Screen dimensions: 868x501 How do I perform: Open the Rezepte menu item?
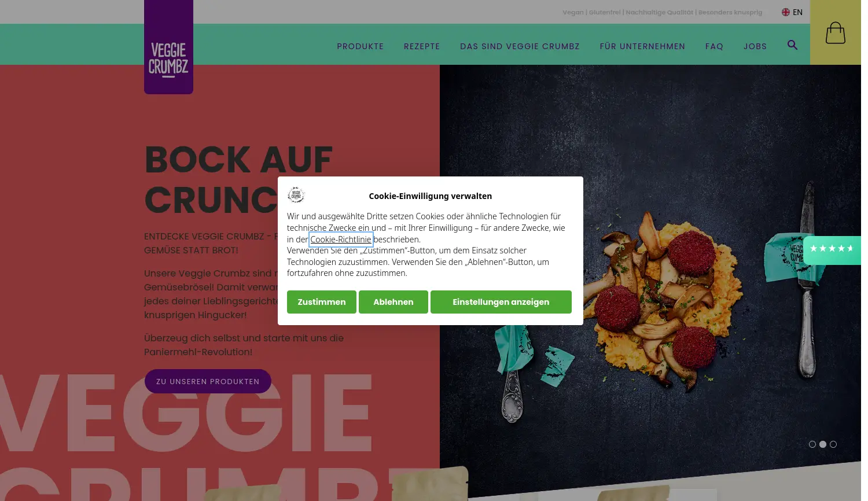point(422,46)
